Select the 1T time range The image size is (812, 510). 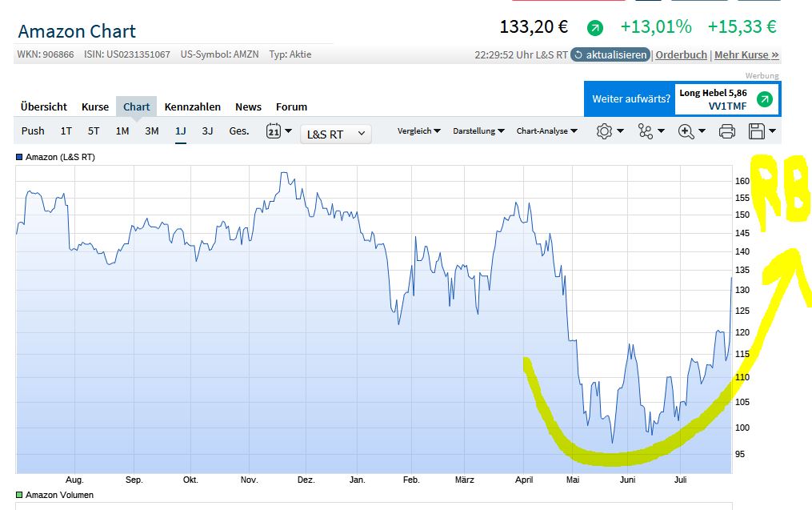(x=66, y=131)
